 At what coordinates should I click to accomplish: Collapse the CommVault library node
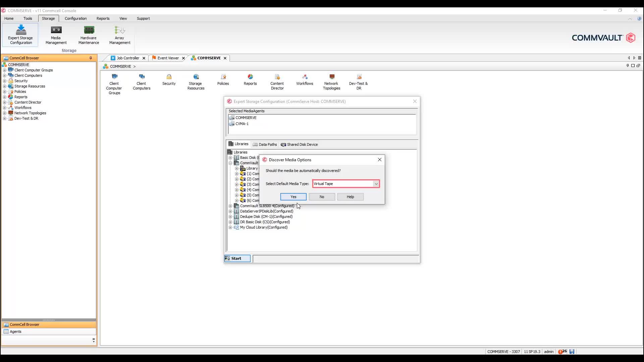point(230,163)
